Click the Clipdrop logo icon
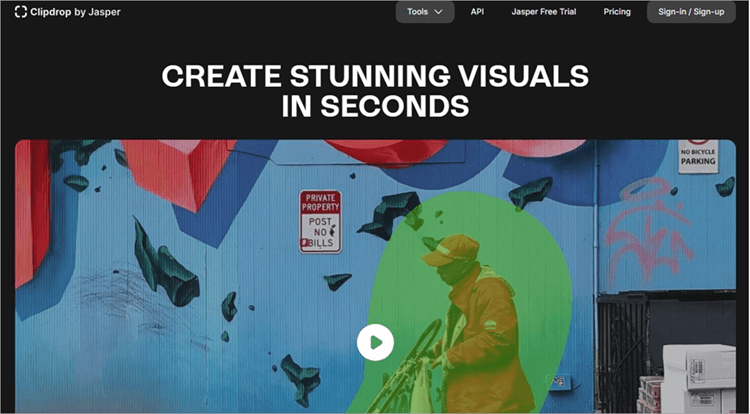The image size is (750, 414). [21, 12]
